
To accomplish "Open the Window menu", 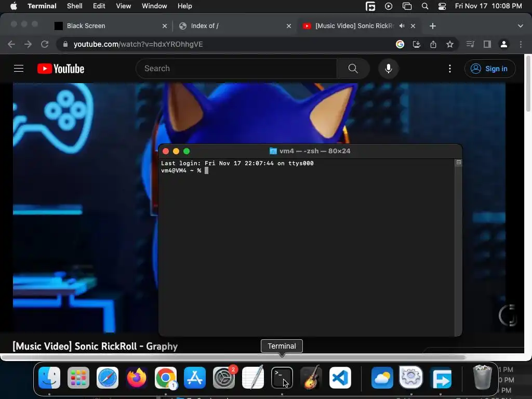I will coord(154,6).
